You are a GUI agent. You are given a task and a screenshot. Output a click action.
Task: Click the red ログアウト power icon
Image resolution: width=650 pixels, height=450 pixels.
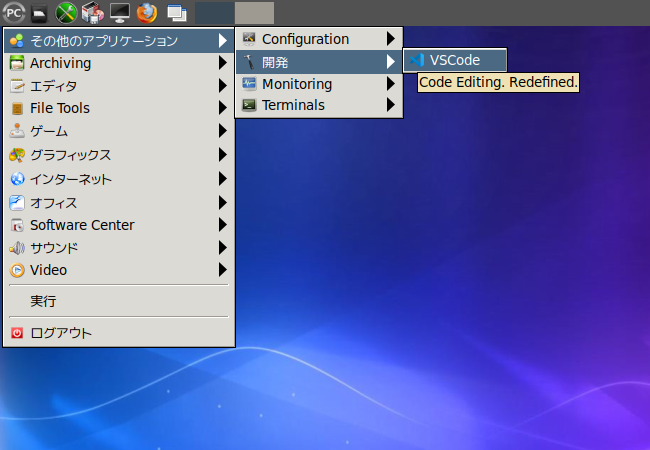click(17, 333)
